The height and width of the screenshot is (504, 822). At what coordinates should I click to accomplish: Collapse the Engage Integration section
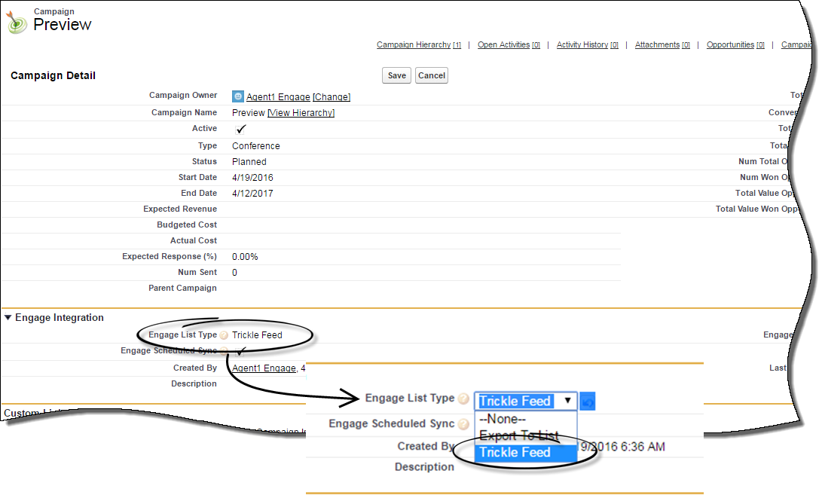pyautogui.click(x=8, y=318)
